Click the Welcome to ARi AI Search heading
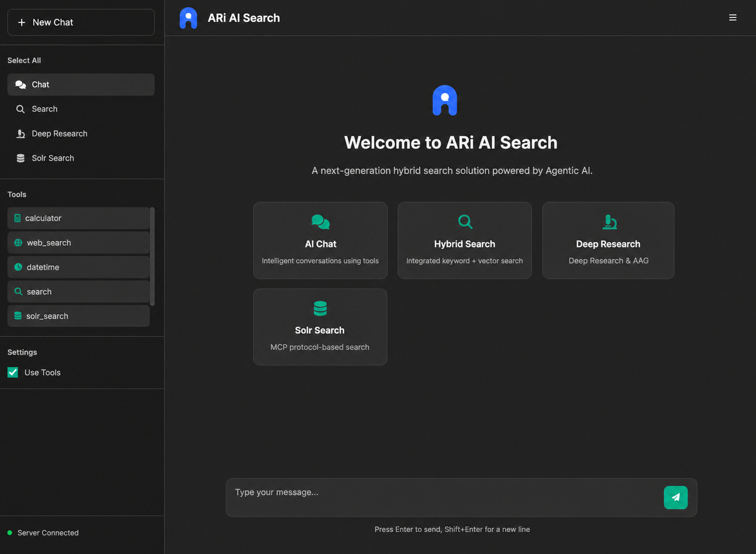This screenshot has height=554, width=756. click(451, 142)
